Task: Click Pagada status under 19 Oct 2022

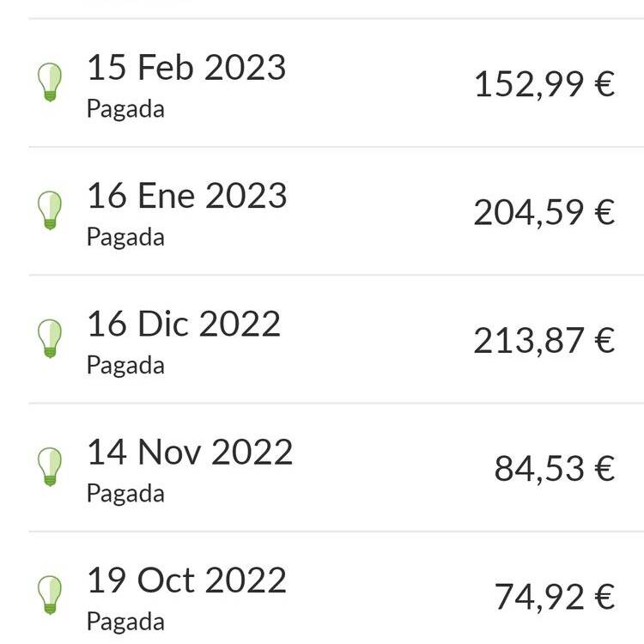Action: pos(125,622)
